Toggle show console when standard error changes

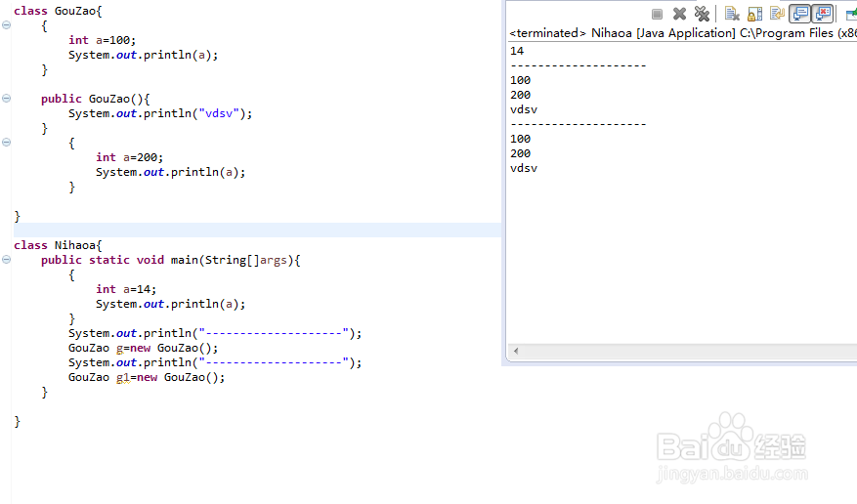click(823, 14)
